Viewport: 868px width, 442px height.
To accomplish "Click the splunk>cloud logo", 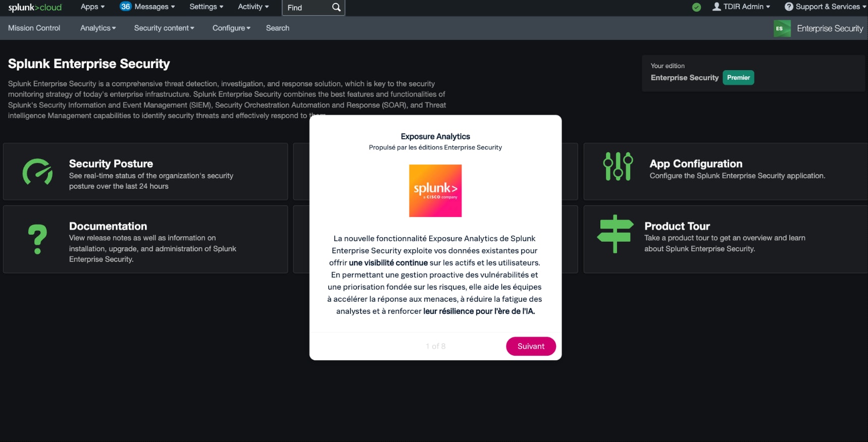I will (35, 7).
